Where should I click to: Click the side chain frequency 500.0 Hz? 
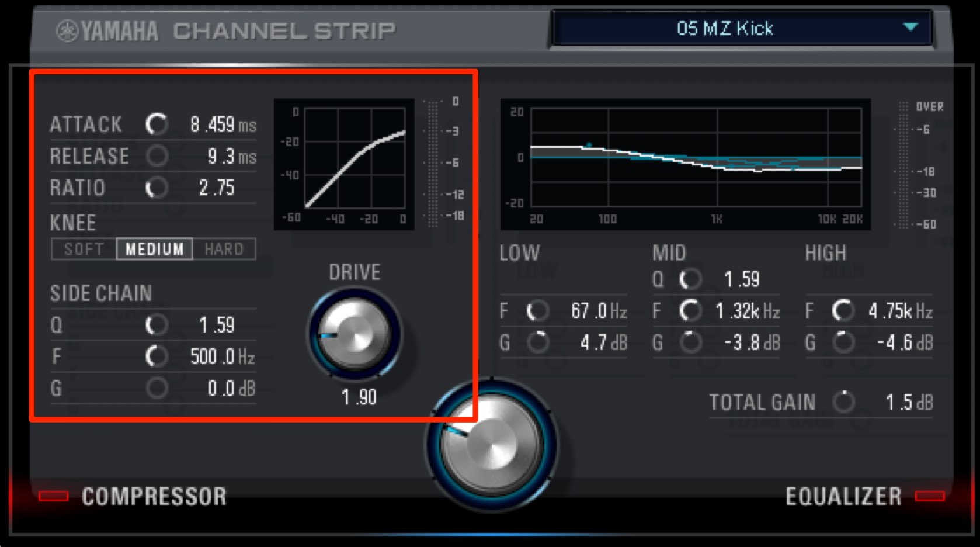(223, 356)
